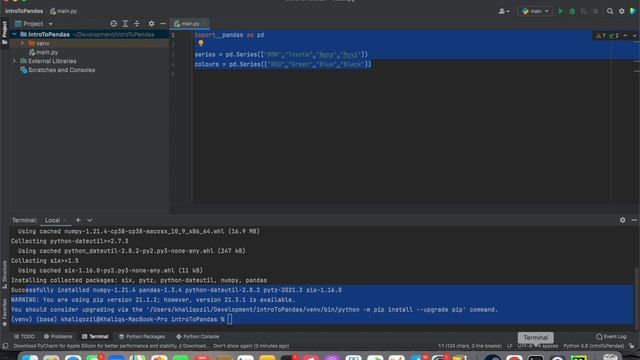Close the main.py editor tab
This screenshot has height=360, width=640.
pyautogui.click(x=205, y=24)
